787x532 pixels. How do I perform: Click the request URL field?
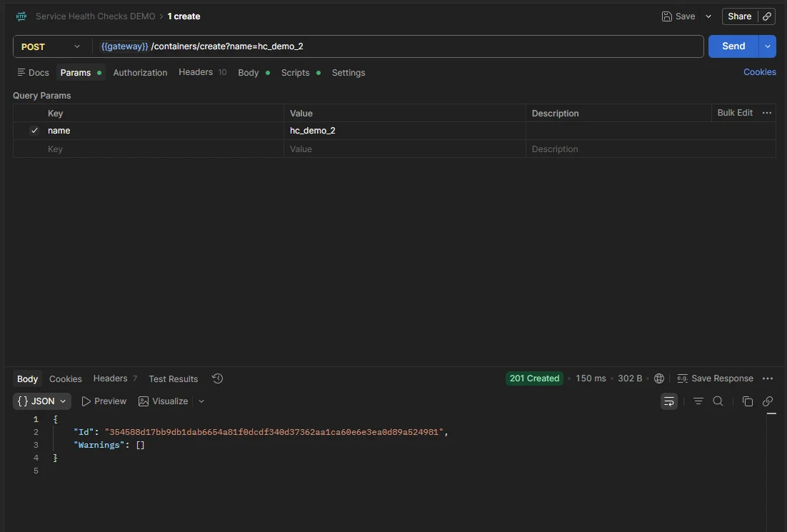(x=398, y=46)
